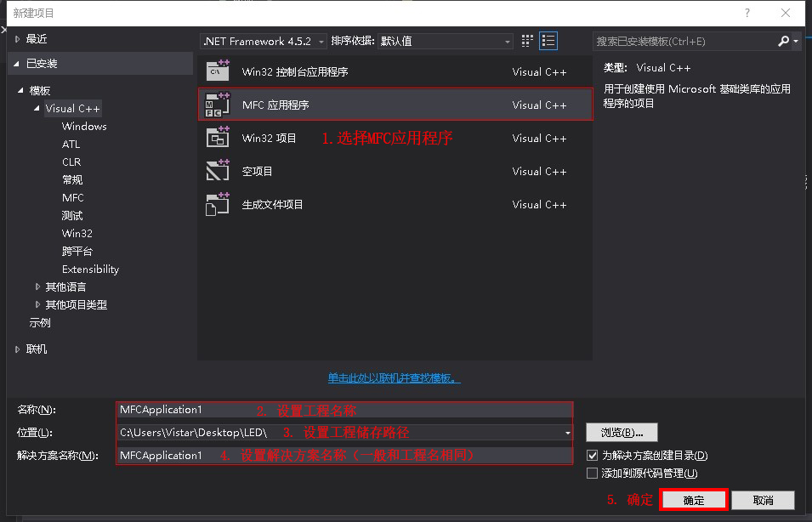The image size is (812, 522).
Task: Switch template list to list view
Action: [547, 40]
